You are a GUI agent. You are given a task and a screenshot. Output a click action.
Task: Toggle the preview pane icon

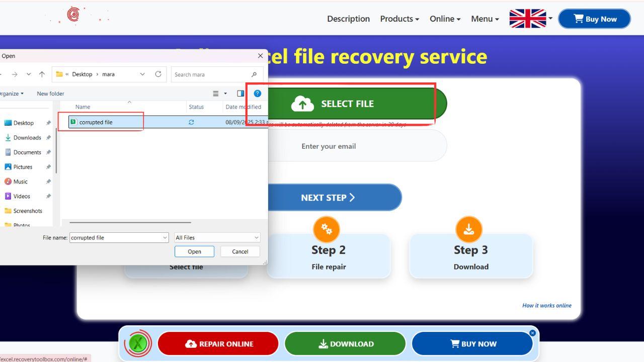(240, 94)
